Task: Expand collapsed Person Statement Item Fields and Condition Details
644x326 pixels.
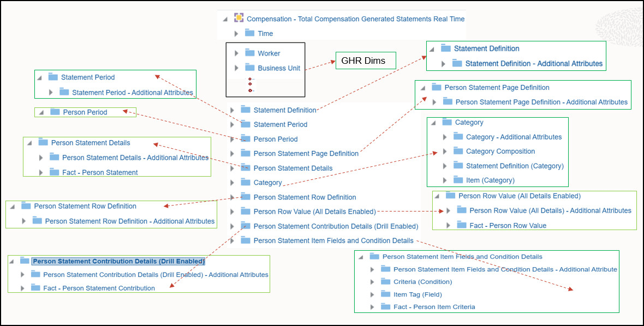Action: [x=232, y=241]
